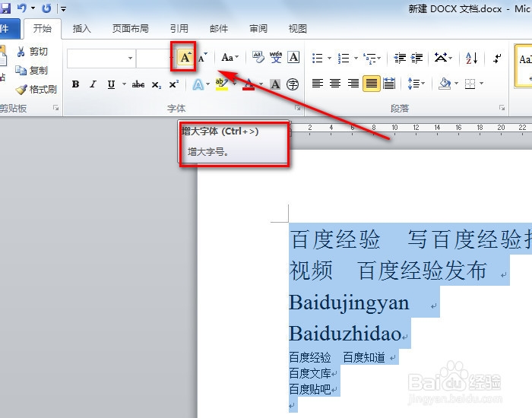The image size is (532, 418).
Task: Align text left
Action: click(318, 83)
